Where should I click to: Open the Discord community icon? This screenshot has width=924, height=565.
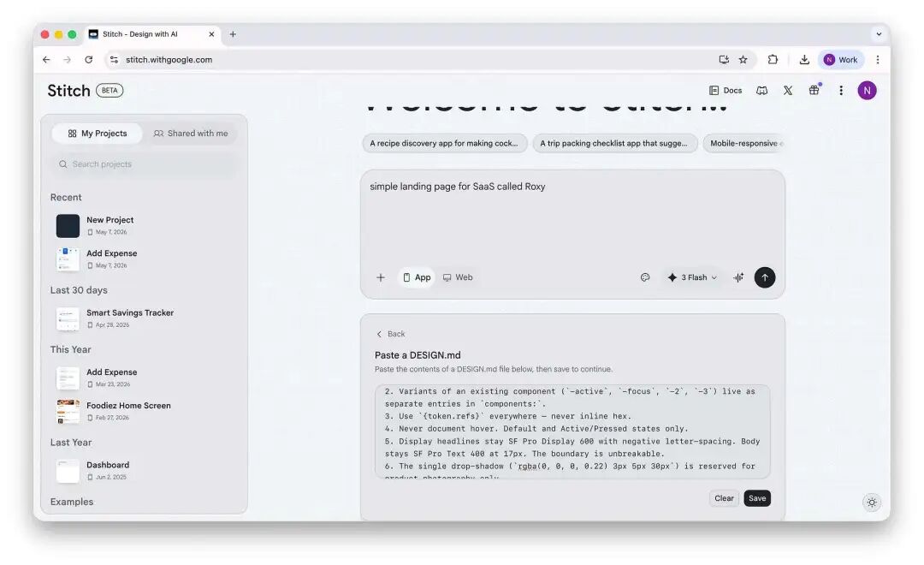(762, 90)
